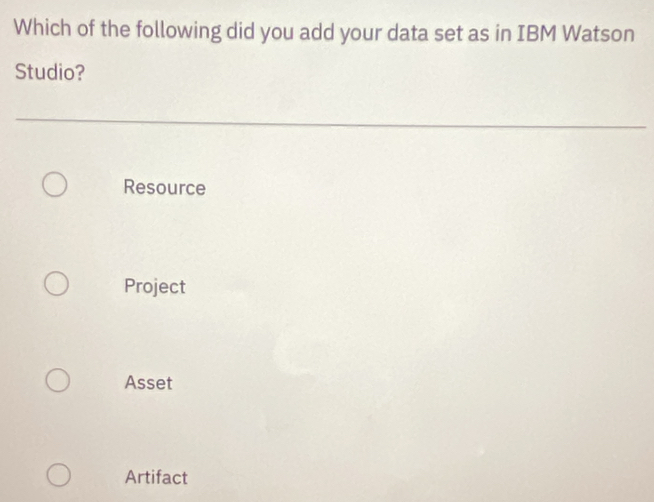Pick the Artifact radio button
Screen dimensions: 654x502
(x=57, y=475)
